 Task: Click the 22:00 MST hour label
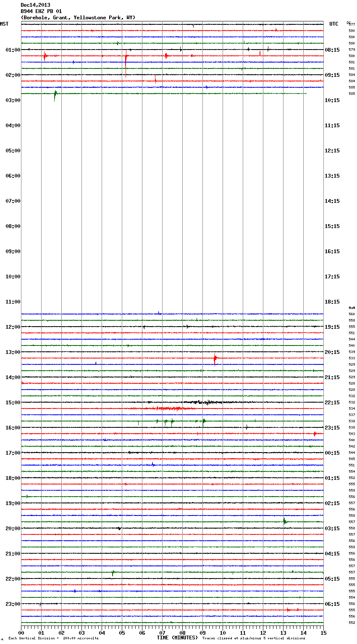click(x=13, y=579)
